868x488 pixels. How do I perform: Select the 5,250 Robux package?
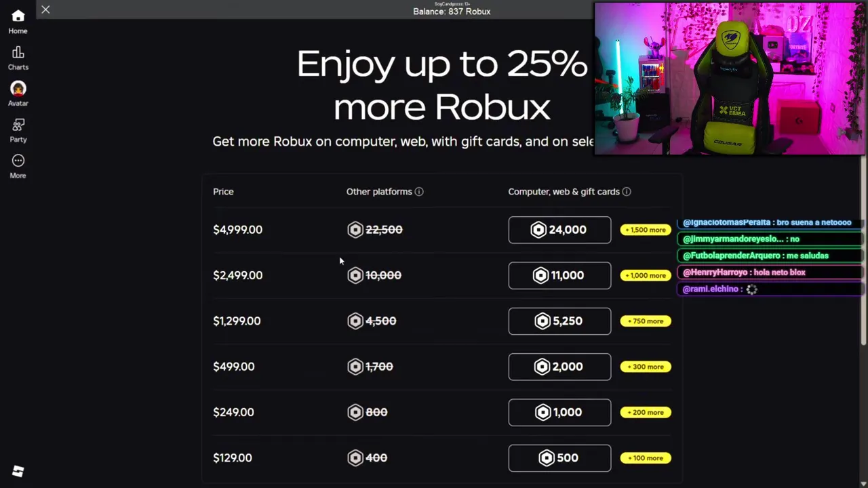tap(559, 321)
